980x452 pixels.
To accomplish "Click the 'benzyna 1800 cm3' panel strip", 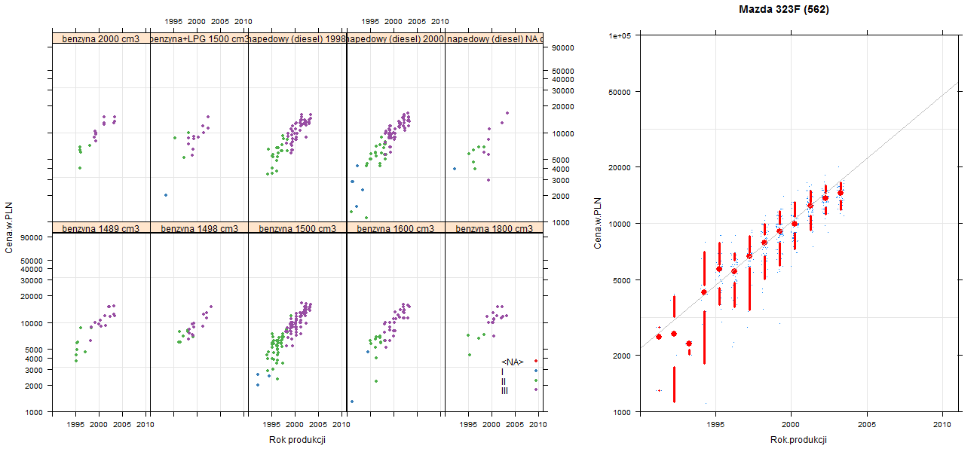I will click(494, 228).
